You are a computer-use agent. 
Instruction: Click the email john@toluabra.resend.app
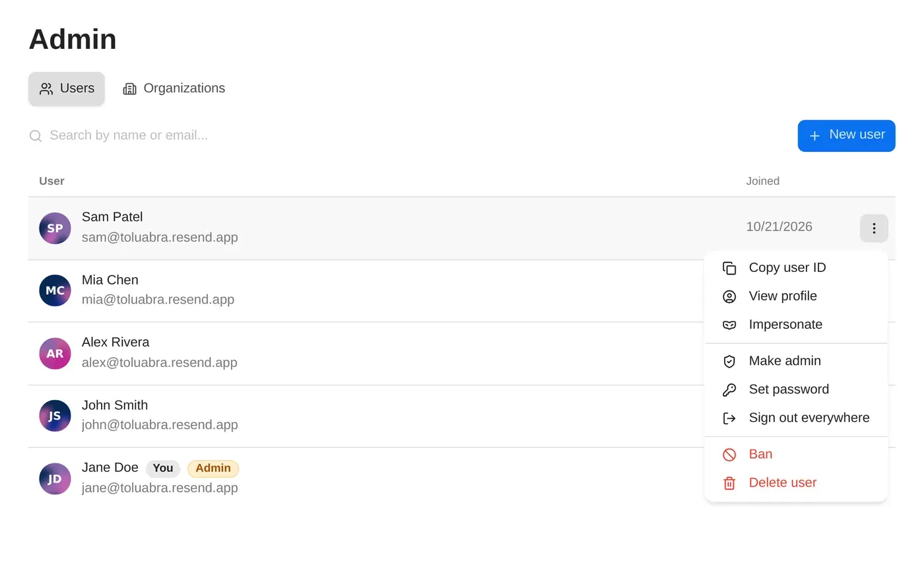coord(160,425)
